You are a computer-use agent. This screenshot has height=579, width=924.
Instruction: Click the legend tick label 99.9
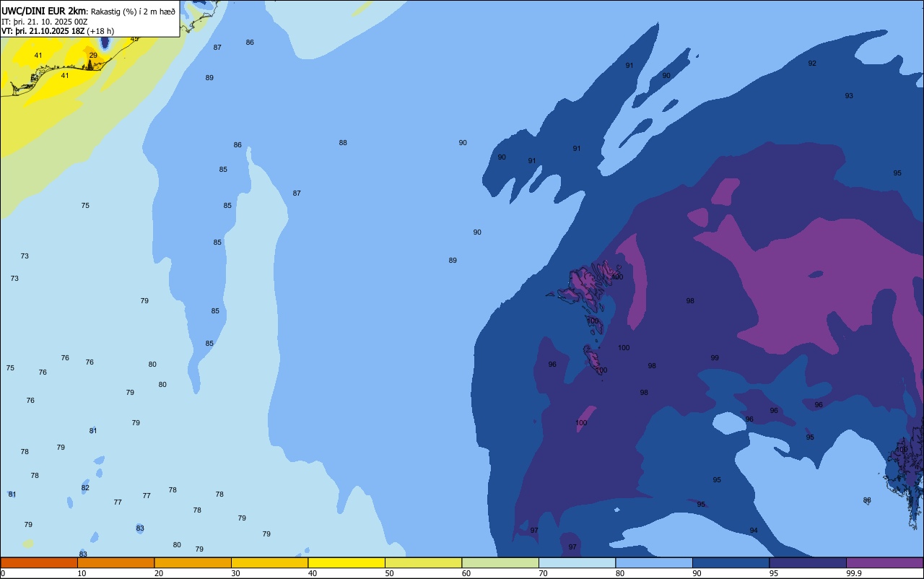pyautogui.click(x=854, y=573)
